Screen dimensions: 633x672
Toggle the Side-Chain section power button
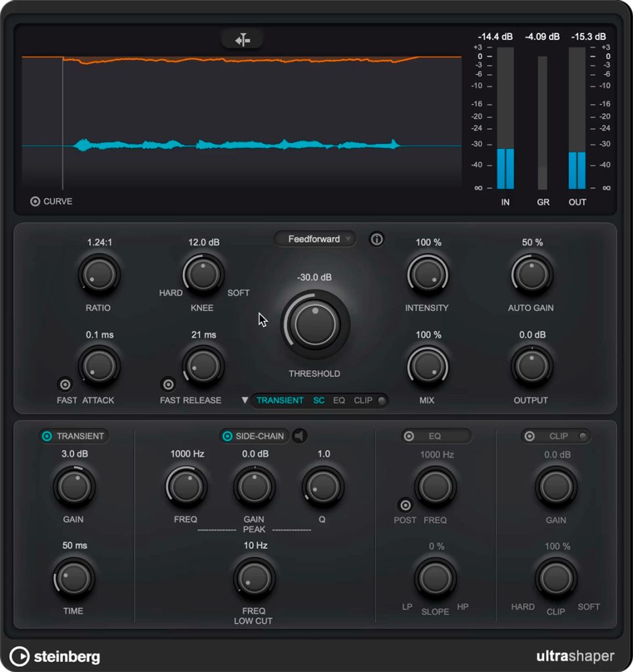[228, 436]
